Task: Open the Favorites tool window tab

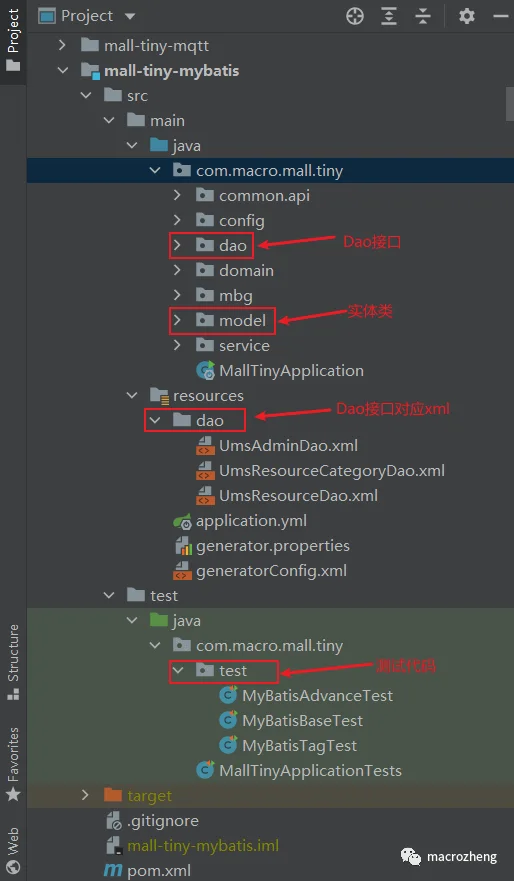Action: pos(13,764)
